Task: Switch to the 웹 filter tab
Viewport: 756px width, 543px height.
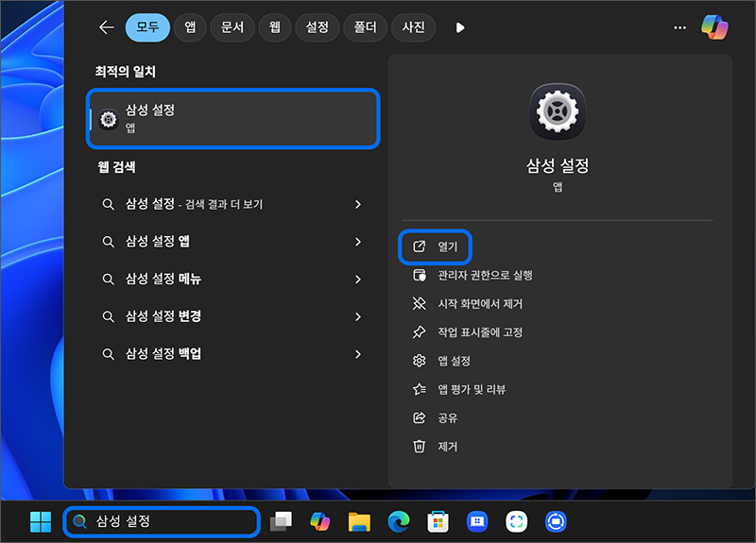Action: pyautogui.click(x=275, y=27)
